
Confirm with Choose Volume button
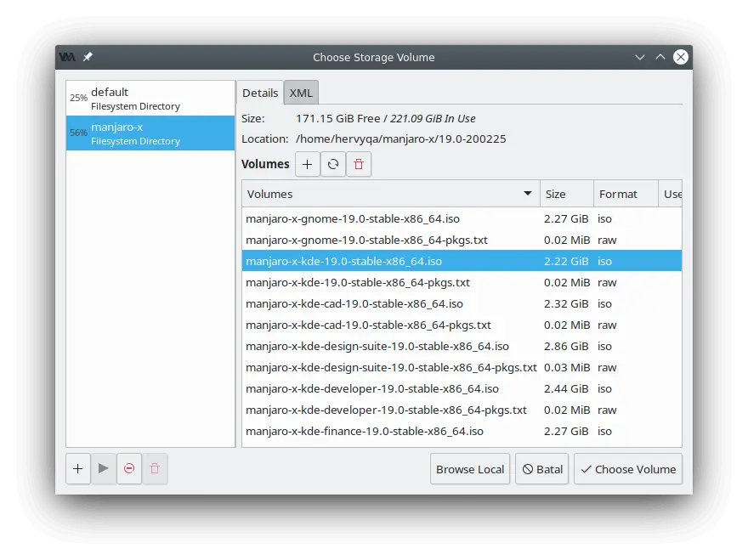[x=628, y=469]
